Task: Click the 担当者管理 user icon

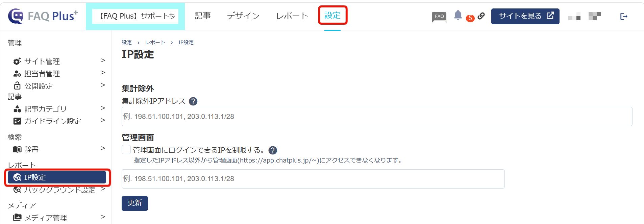Action: point(17,73)
